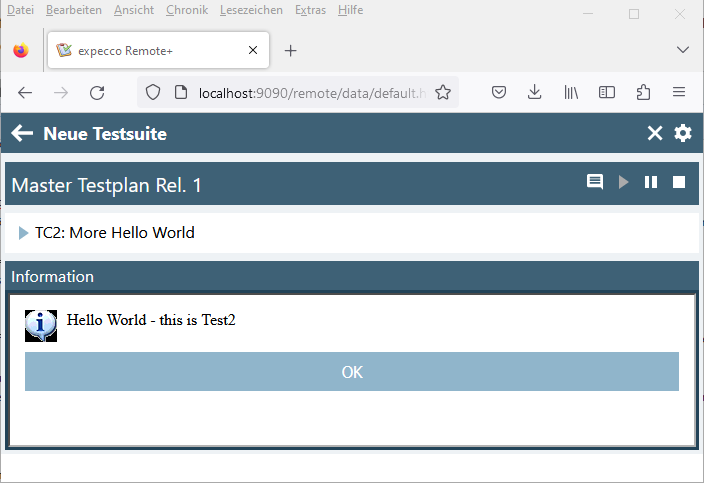Open a new browser tab
This screenshot has width=704, height=483.
291,50
